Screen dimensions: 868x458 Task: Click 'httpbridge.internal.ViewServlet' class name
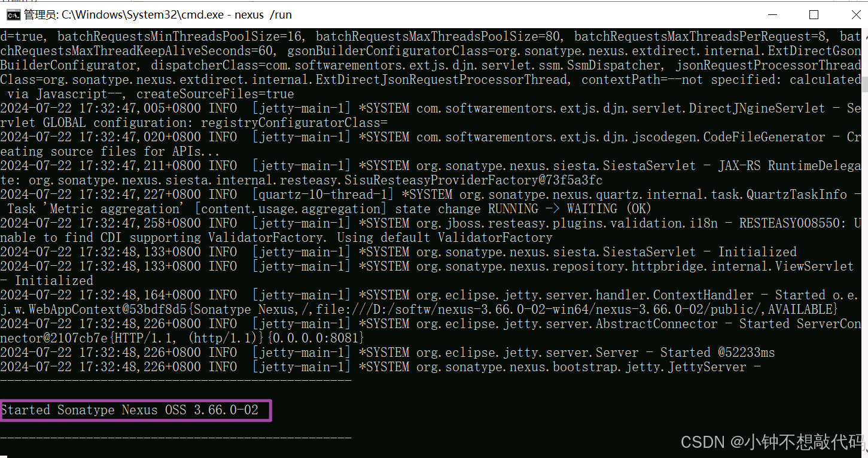click(742, 266)
